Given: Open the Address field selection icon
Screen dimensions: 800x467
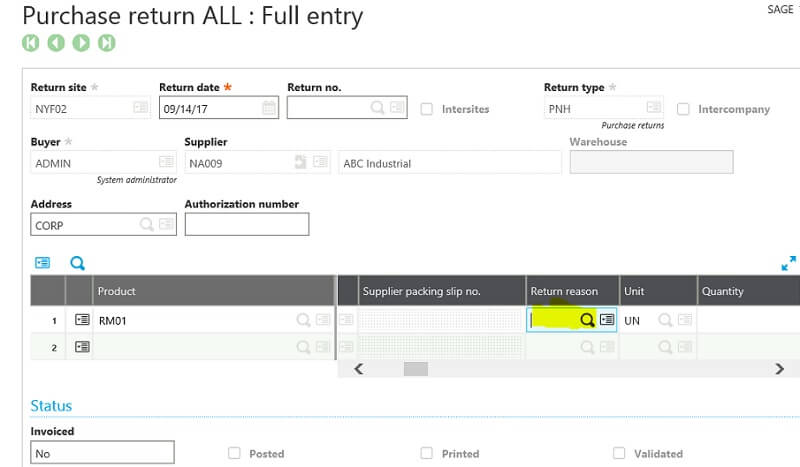Looking at the screenshot, I should click(166, 225).
